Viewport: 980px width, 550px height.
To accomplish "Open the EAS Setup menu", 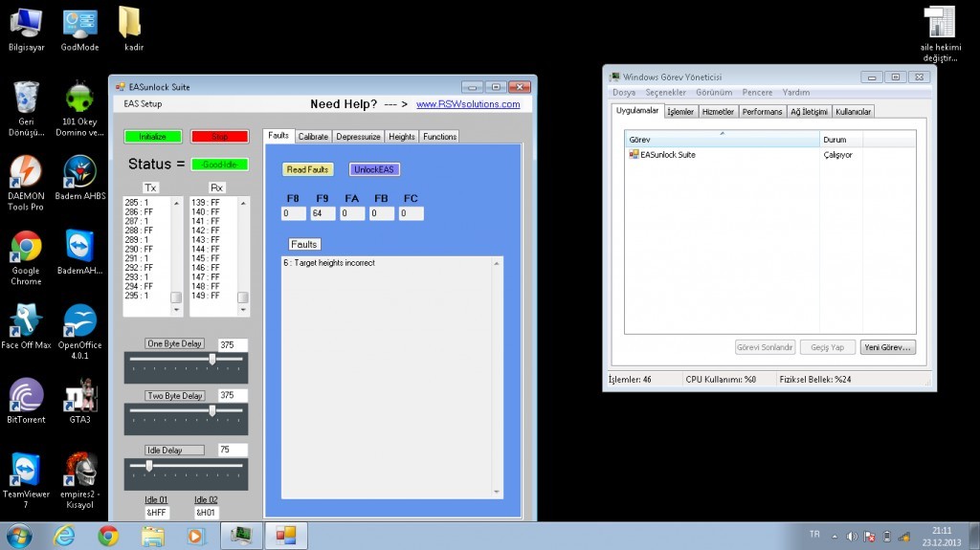I will click(144, 104).
